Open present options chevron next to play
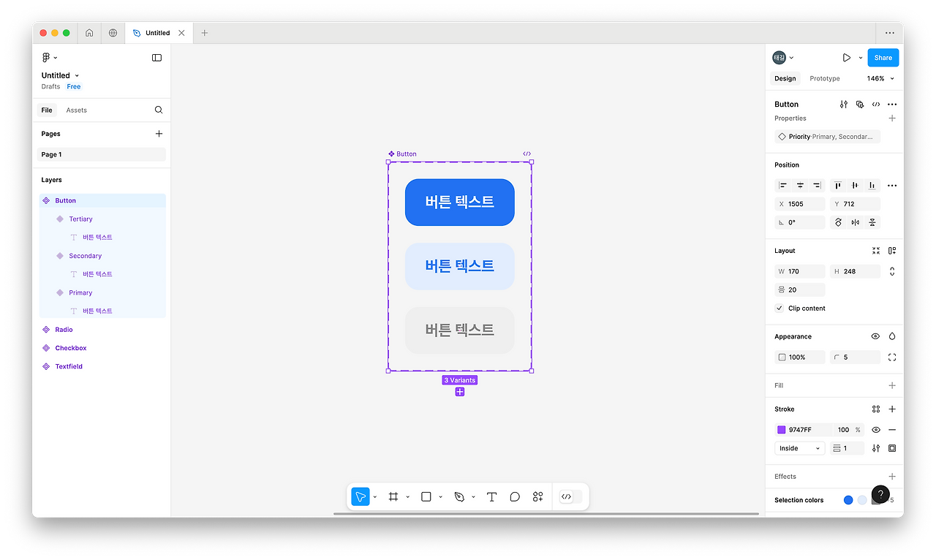This screenshot has width=936, height=560. click(x=861, y=58)
